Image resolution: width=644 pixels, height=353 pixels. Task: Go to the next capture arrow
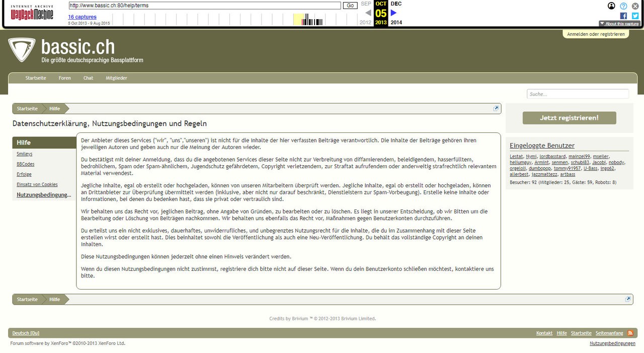[394, 13]
